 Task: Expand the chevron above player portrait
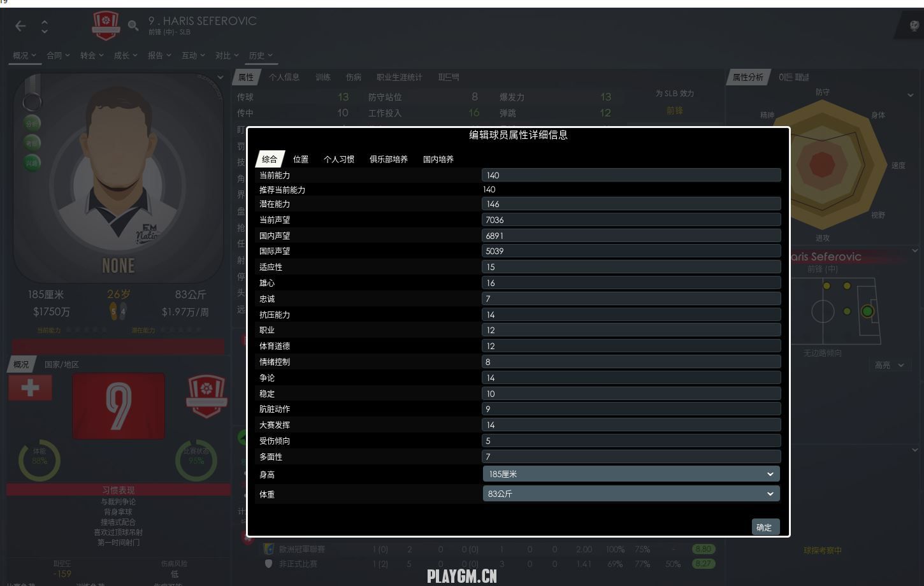220,78
